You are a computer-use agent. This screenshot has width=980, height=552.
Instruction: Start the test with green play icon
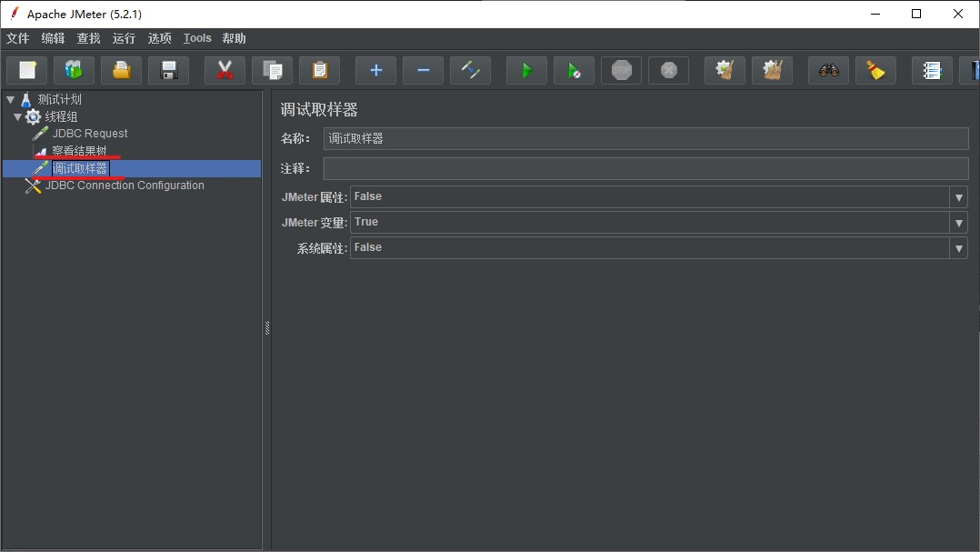[527, 70]
